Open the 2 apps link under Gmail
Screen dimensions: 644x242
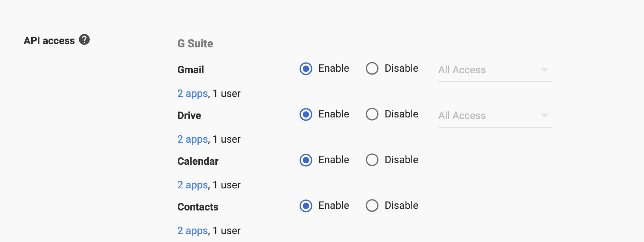192,94
